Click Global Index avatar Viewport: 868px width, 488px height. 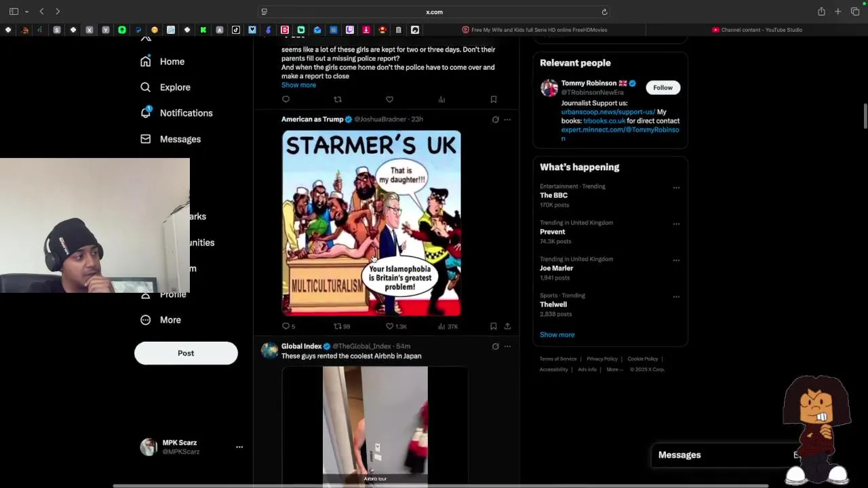coord(270,350)
